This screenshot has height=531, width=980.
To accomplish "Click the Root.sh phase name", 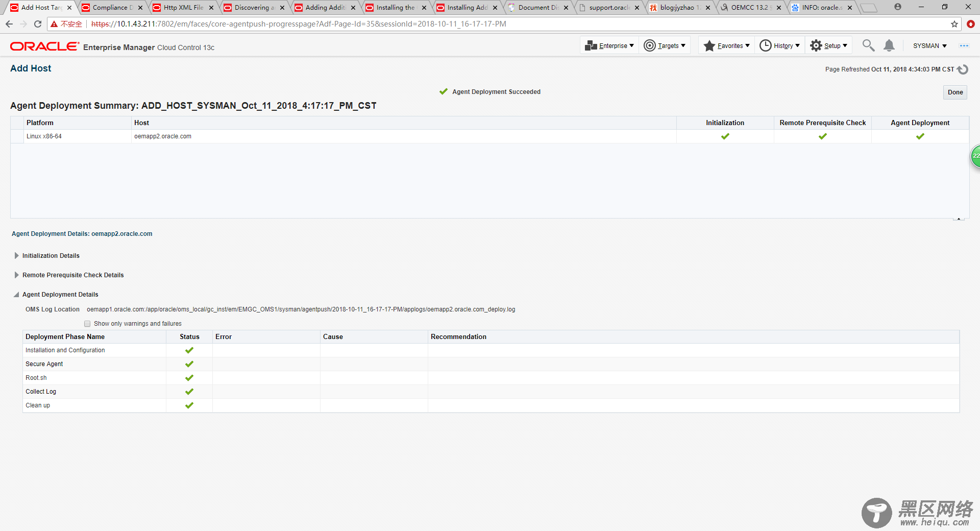I will (x=36, y=378).
